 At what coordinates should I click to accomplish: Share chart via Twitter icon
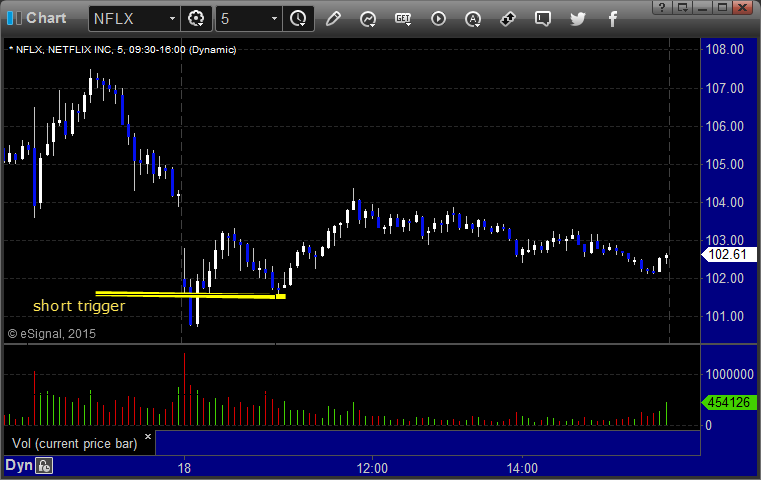578,19
